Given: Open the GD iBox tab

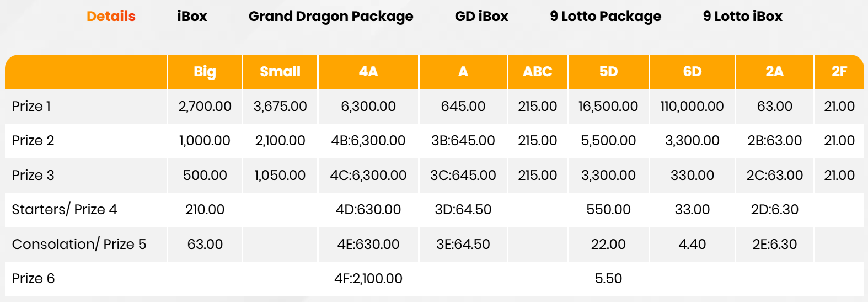Looking at the screenshot, I should pyautogui.click(x=481, y=17).
